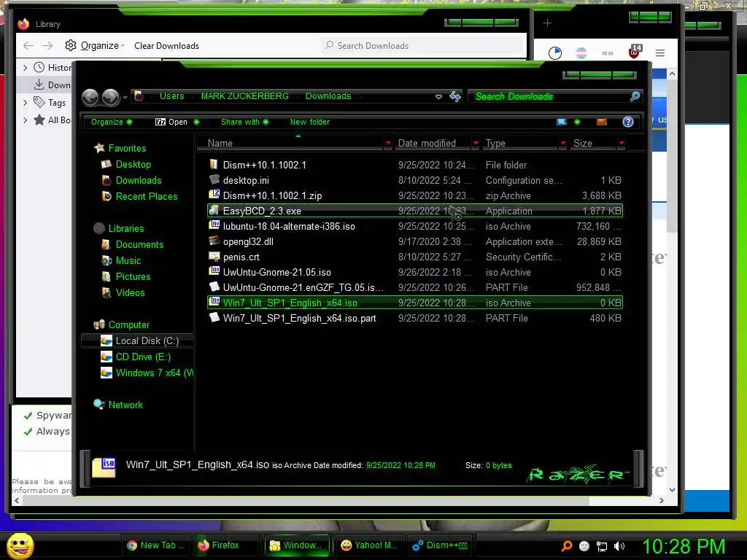The height and width of the screenshot is (560, 747).
Task: Click the change view icon in Explorer toolbar
Action: (x=562, y=122)
